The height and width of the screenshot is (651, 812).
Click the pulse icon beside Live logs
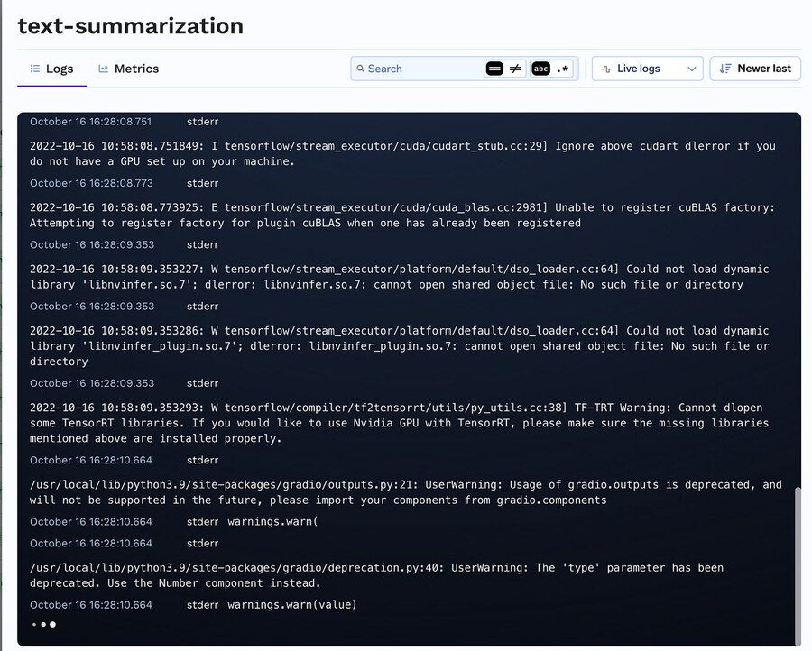point(607,69)
